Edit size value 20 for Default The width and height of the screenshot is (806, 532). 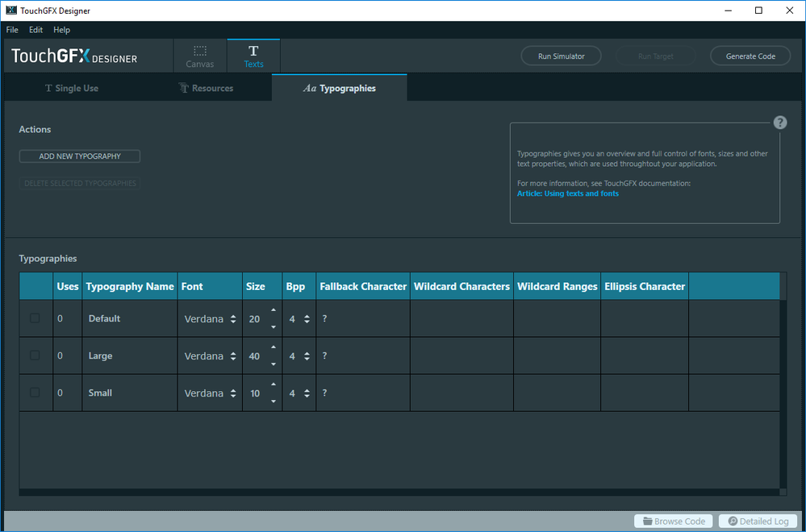point(254,319)
